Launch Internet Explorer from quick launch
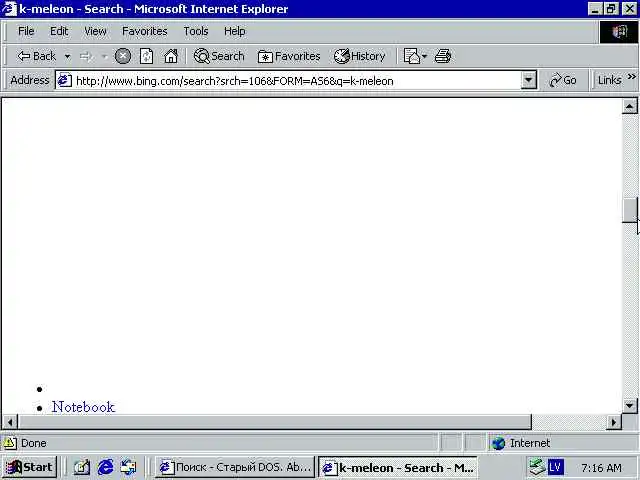The image size is (640, 480). [x=105, y=467]
